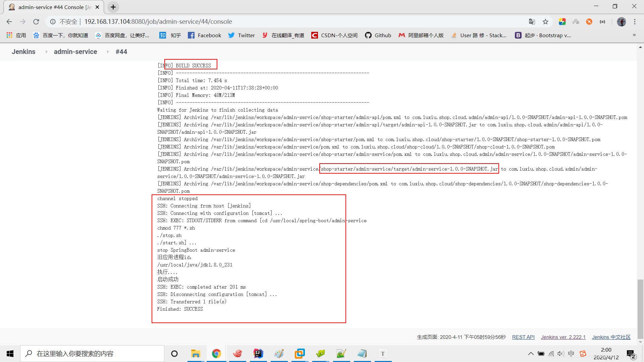The image size is (644, 362).
Task: Click the browser refresh button
Action: click(x=37, y=21)
